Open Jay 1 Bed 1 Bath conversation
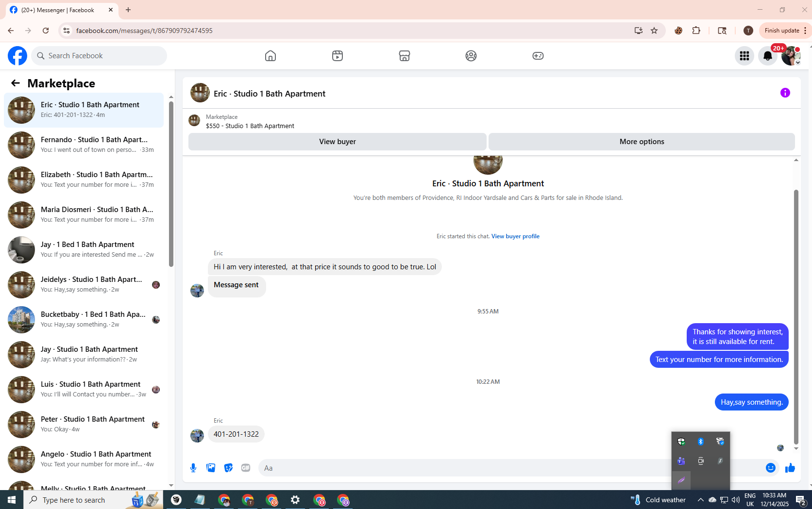 pyautogui.click(x=84, y=250)
